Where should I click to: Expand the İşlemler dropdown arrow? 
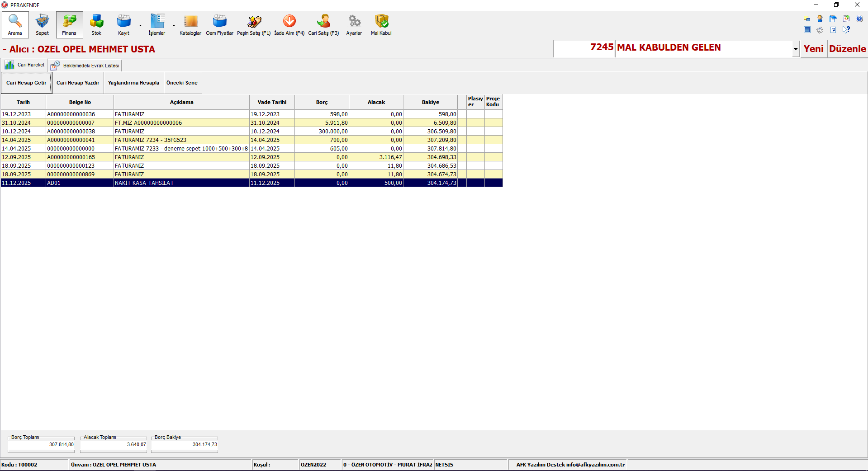(x=174, y=26)
